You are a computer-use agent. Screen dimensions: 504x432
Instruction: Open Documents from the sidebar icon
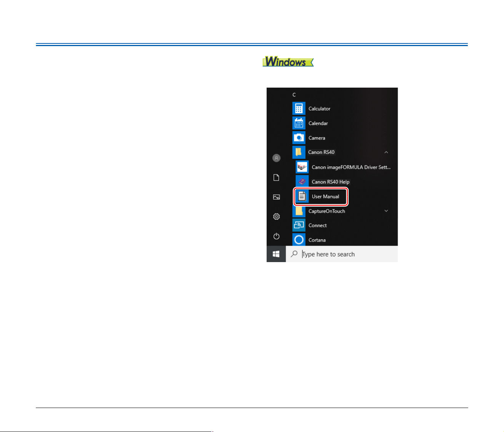277,178
